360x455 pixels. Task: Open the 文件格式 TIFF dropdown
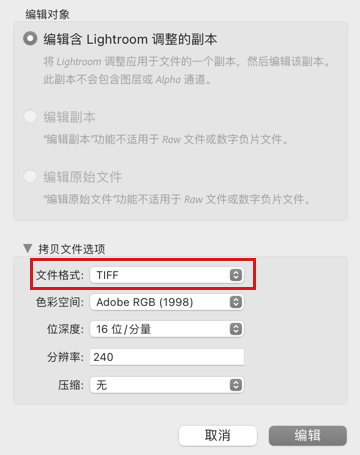pyautogui.click(x=167, y=275)
